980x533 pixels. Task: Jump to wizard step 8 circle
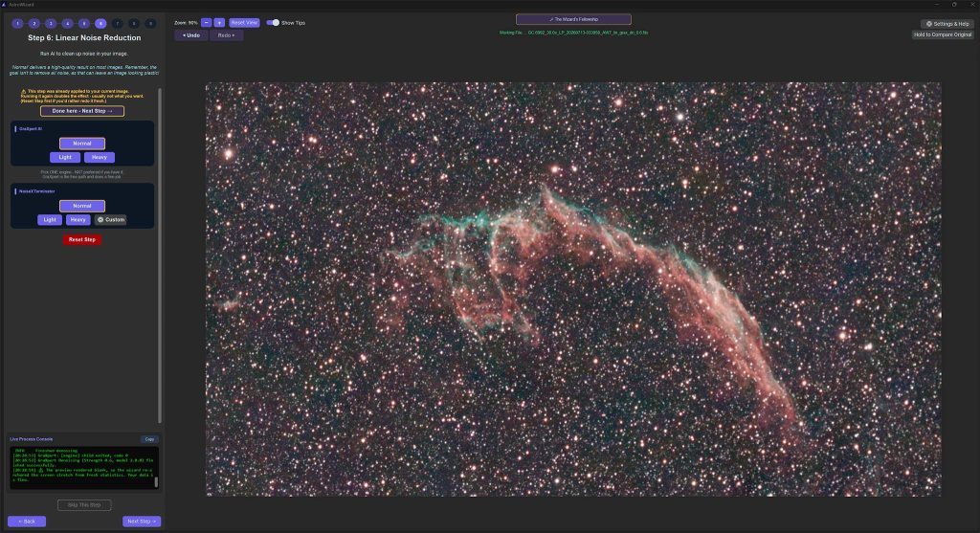134,24
